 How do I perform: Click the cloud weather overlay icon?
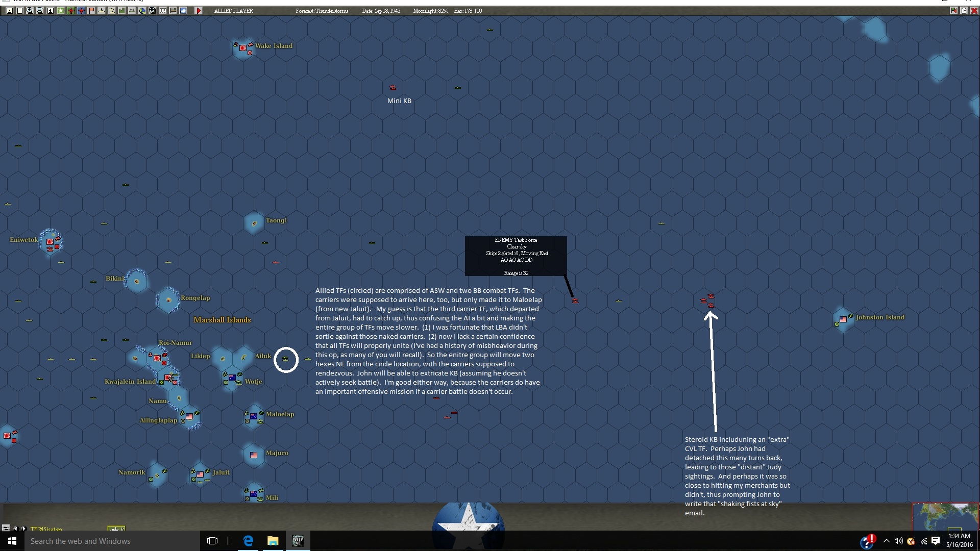[x=183, y=11]
